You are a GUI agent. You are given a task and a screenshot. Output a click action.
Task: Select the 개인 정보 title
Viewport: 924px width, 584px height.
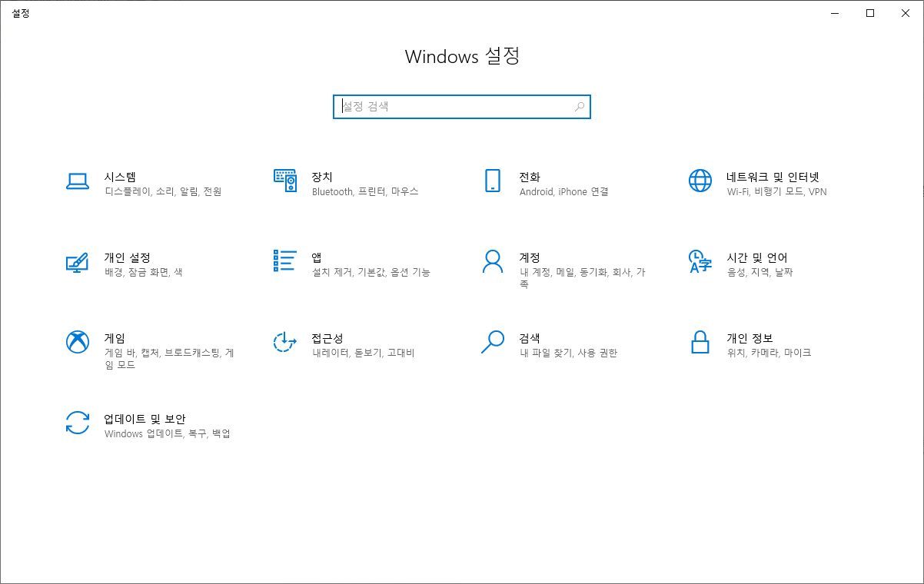click(750, 338)
